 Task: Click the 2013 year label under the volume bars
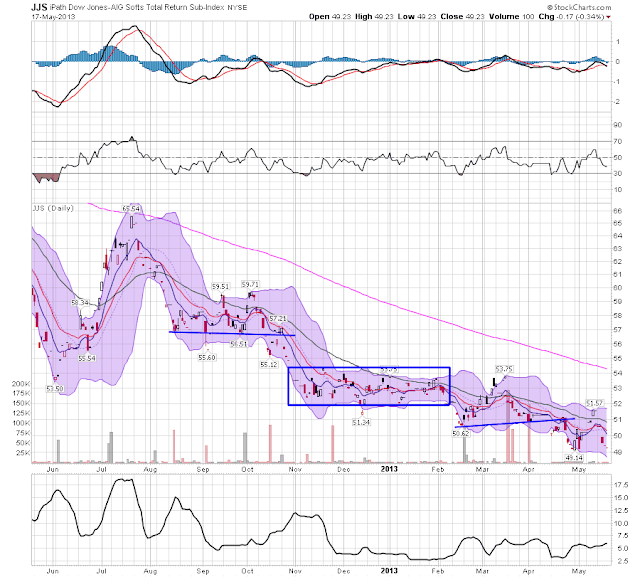point(389,469)
